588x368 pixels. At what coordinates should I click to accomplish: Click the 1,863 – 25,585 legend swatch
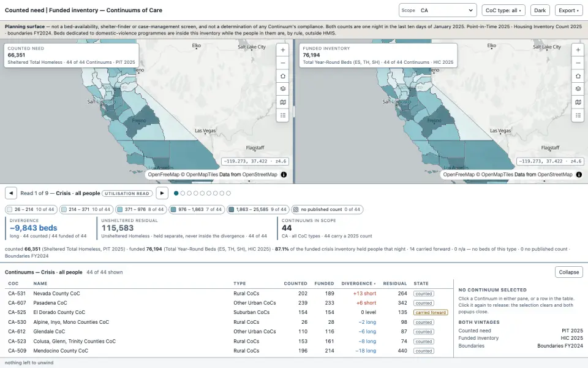click(x=232, y=210)
